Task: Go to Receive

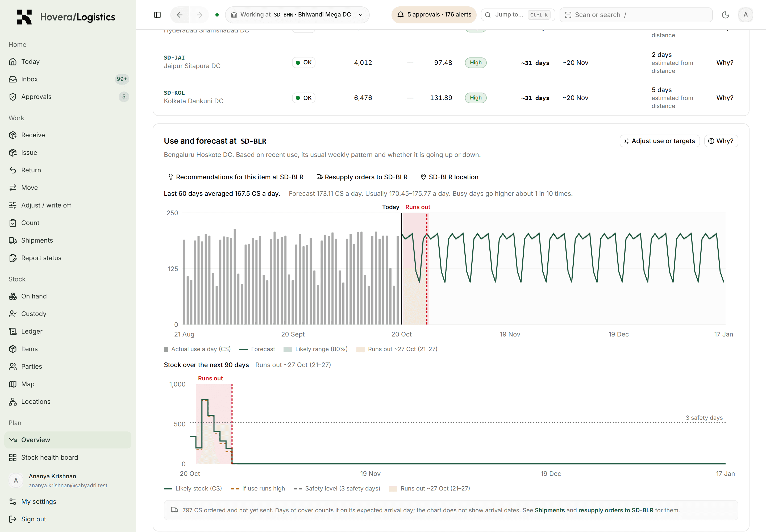Action: click(x=68, y=135)
